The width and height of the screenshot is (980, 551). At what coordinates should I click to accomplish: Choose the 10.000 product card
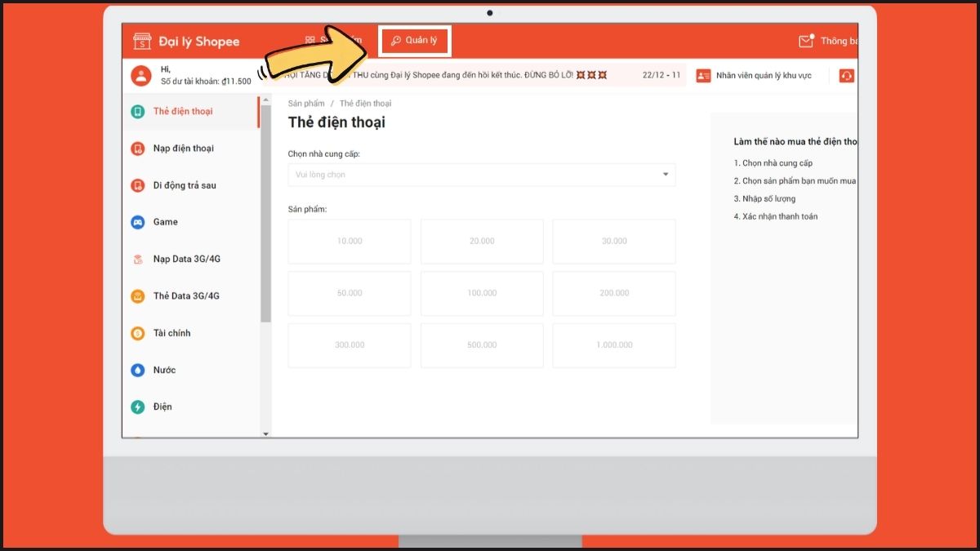[350, 242]
